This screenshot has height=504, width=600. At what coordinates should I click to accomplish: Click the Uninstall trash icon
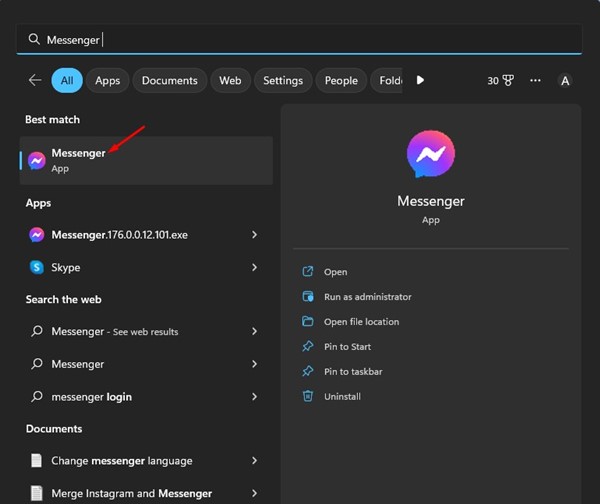point(308,396)
